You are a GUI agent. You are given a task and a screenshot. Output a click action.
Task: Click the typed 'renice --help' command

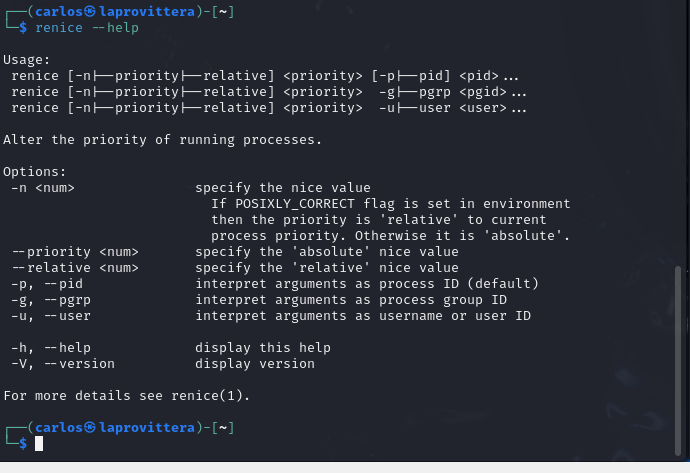(x=87, y=28)
